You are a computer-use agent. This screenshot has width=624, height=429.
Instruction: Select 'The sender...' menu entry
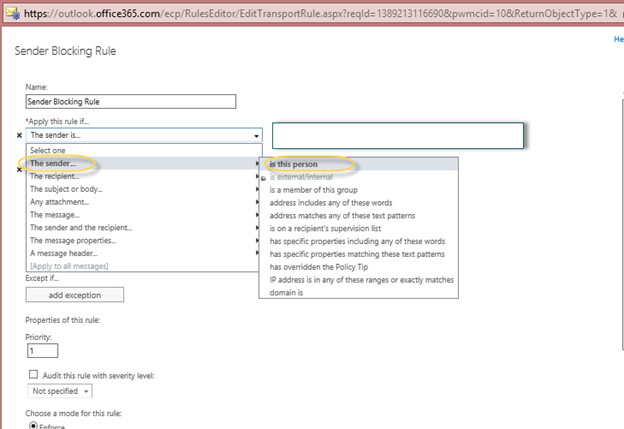tap(142, 163)
